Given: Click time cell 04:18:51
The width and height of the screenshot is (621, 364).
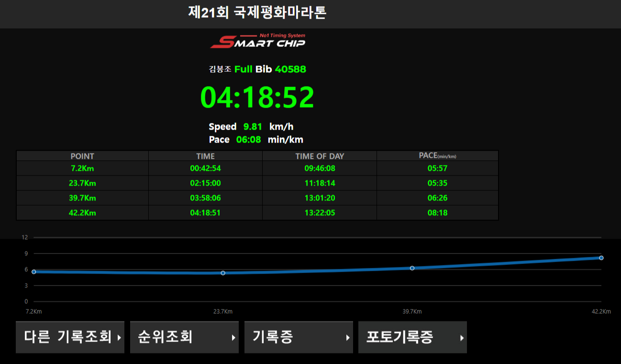Looking at the screenshot, I should pyautogui.click(x=205, y=213).
